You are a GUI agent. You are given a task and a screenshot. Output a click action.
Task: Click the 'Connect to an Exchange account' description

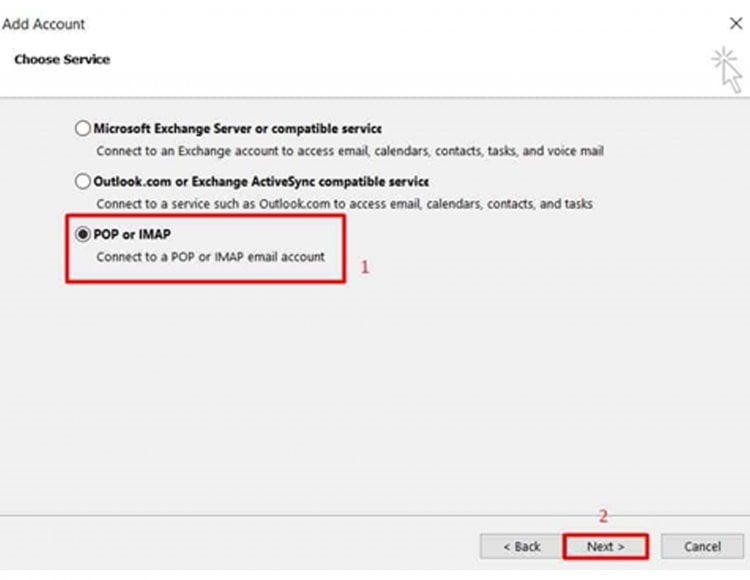point(350,151)
